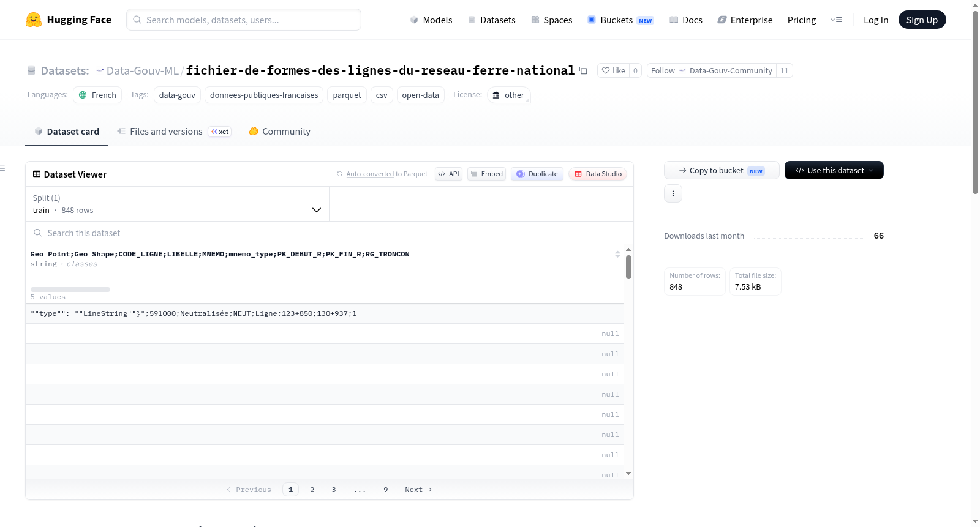Click the like count 0
The width and height of the screenshot is (980, 527).
(635, 70)
